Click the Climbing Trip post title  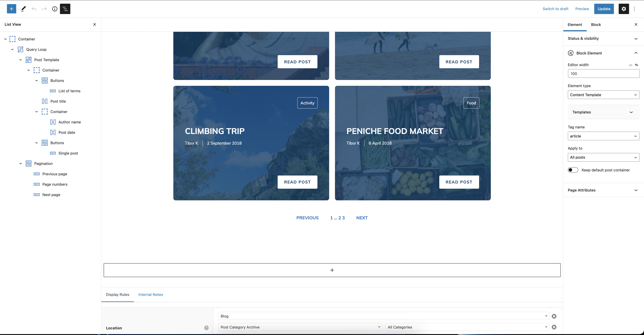(x=215, y=131)
